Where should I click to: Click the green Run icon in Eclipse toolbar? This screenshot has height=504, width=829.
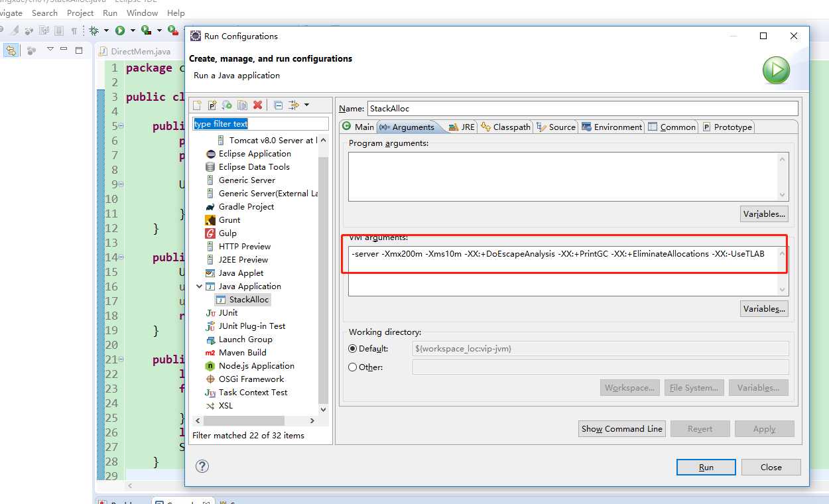[x=120, y=31]
